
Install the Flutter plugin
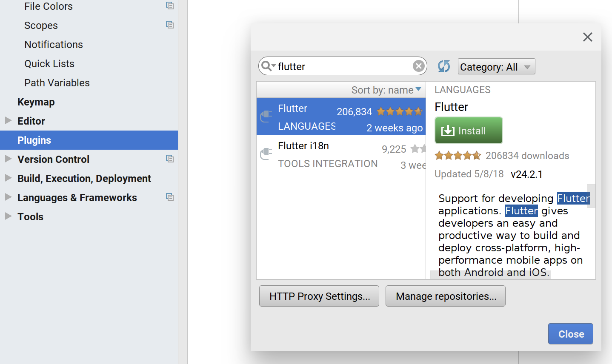(469, 131)
